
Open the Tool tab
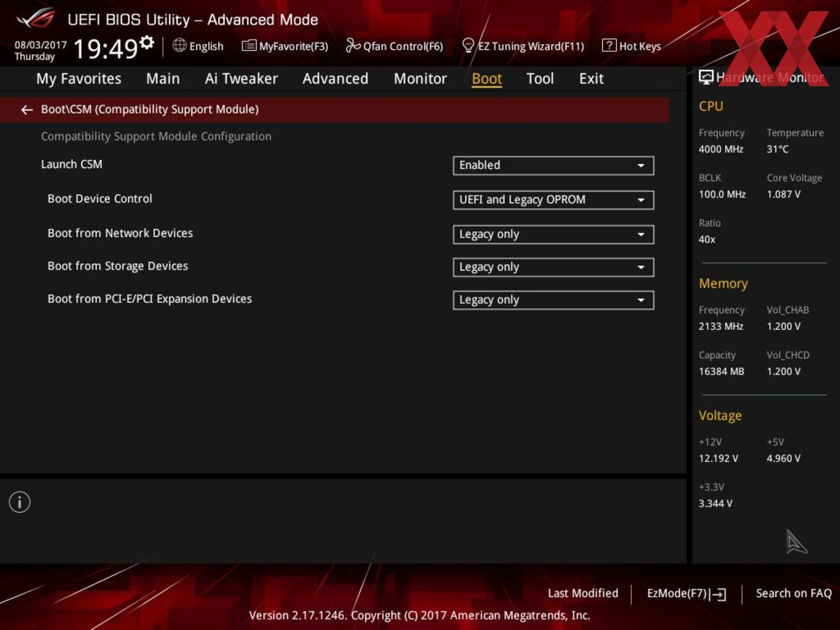pos(540,78)
